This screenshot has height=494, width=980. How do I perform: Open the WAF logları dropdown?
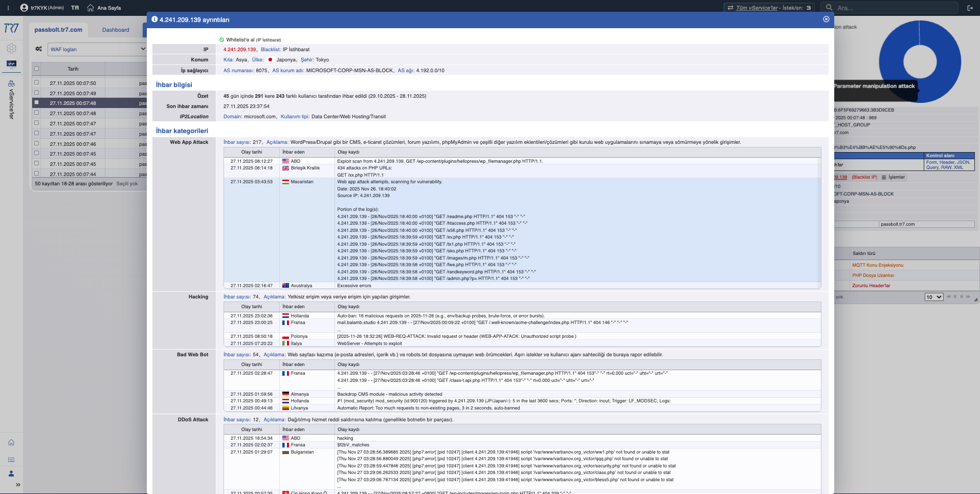97,49
